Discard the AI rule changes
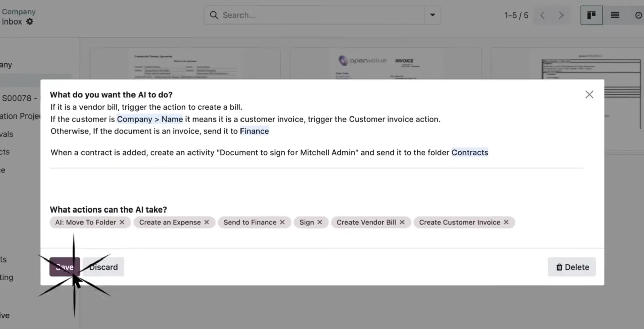 point(103,267)
